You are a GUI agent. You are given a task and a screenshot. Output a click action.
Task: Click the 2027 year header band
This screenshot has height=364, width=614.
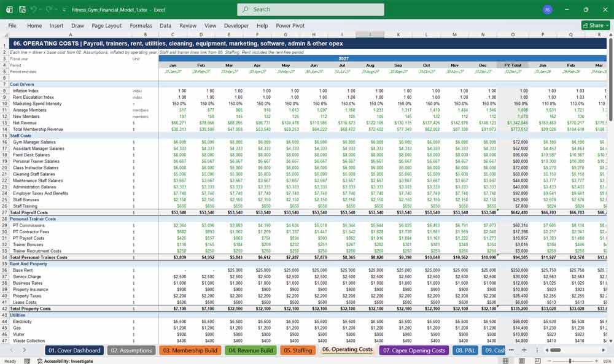(x=343, y=59)
